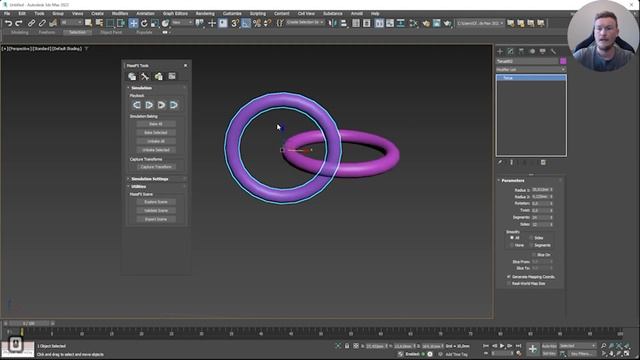
Task: Toggle the selection lock icon in status bar
Action: pyautogui.click(x=347, y=346)
